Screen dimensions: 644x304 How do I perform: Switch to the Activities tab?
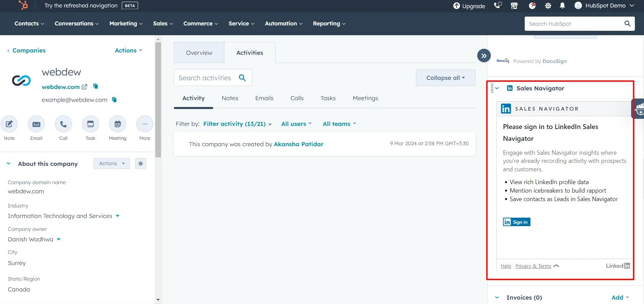pos(250,52)
